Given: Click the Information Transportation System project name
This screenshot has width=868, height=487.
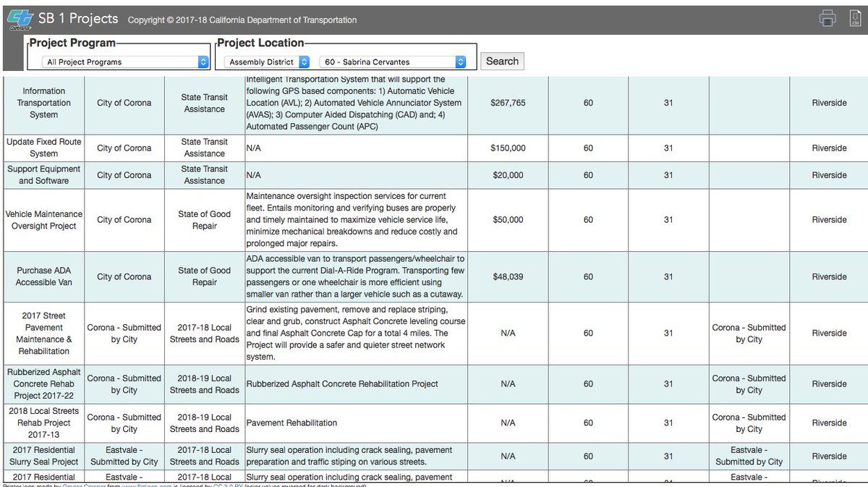Looking at the screenshot, I should pyautogui.click(x=44, y=103).
